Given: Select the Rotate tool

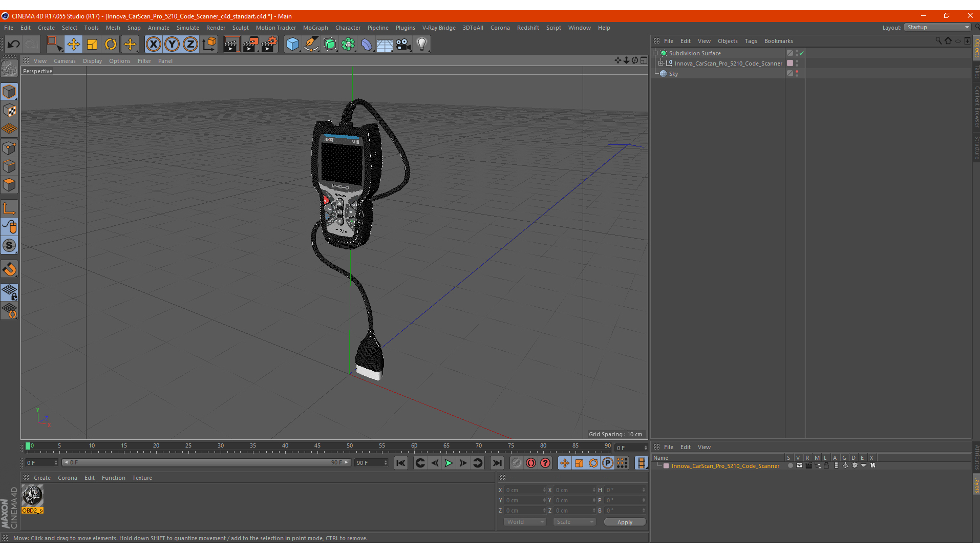Looking at the screenshot, I should (111, 45).
